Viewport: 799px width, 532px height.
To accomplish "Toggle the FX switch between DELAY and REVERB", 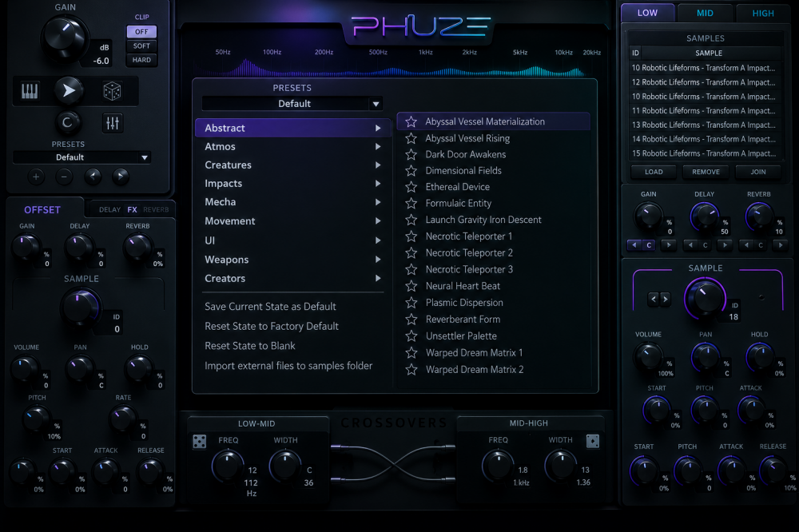I will point(132,209).
